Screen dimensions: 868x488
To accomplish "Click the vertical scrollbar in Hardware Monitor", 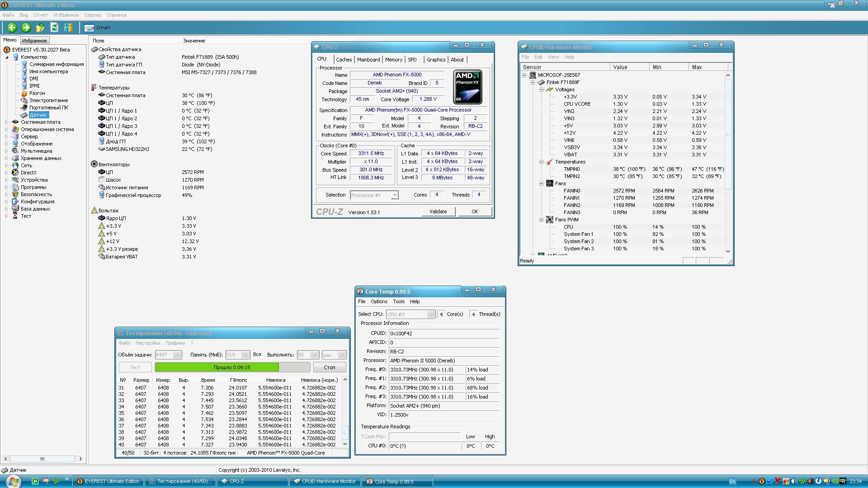I will 728,163.
